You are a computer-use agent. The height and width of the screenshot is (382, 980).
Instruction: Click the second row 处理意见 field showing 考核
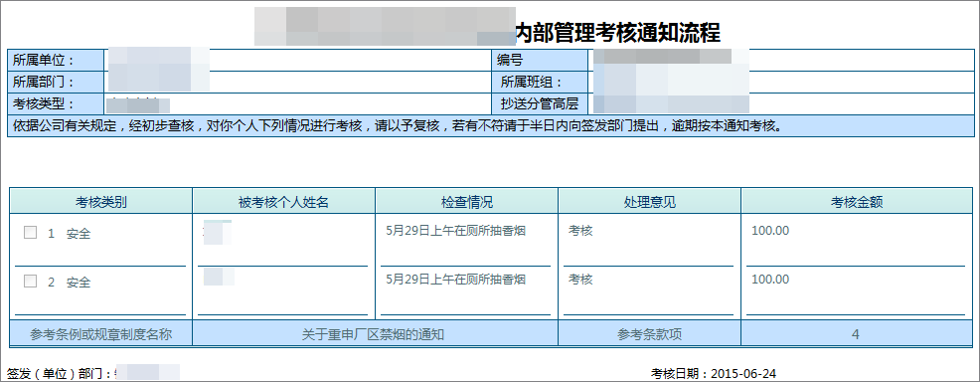pyautogui.click(x=648, y=290)
